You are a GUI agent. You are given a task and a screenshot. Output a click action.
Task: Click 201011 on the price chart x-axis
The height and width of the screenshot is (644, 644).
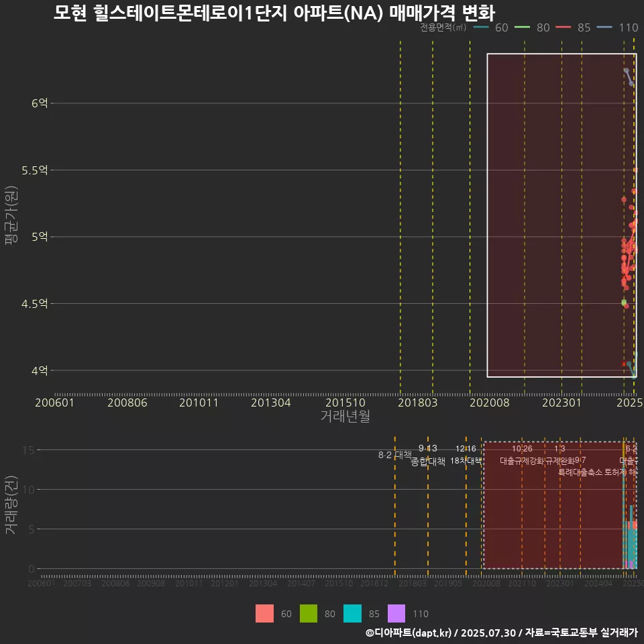[x=199, y=402]
